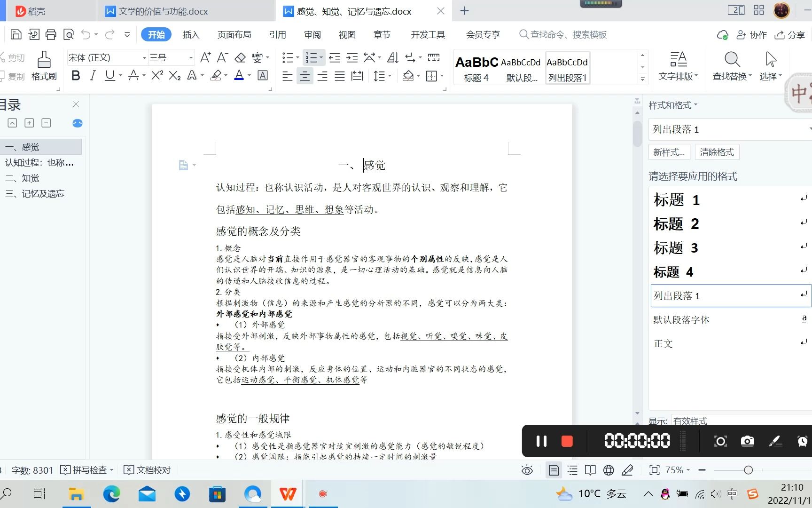Increase font size with A+ icon
The width and height of the screenshot is (812, 508).
205,57
